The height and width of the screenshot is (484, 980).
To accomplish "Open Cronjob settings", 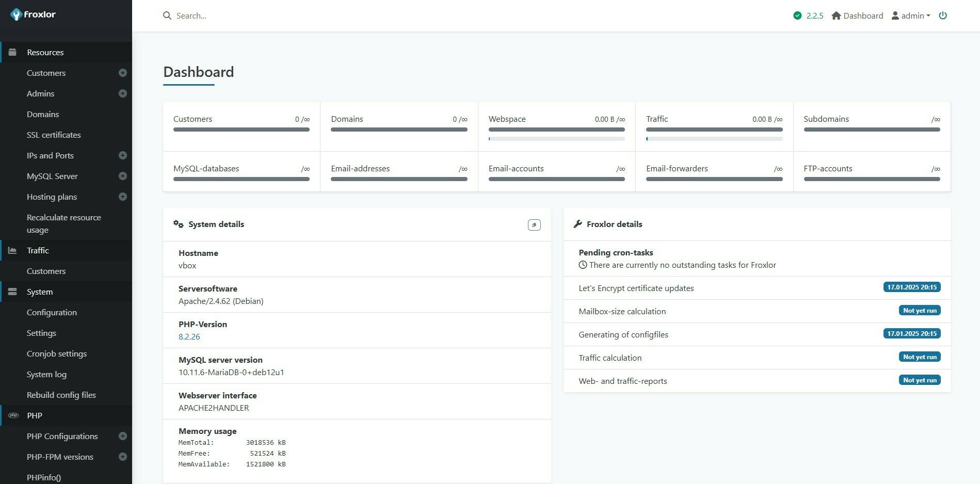I will [x=57, y=353].
